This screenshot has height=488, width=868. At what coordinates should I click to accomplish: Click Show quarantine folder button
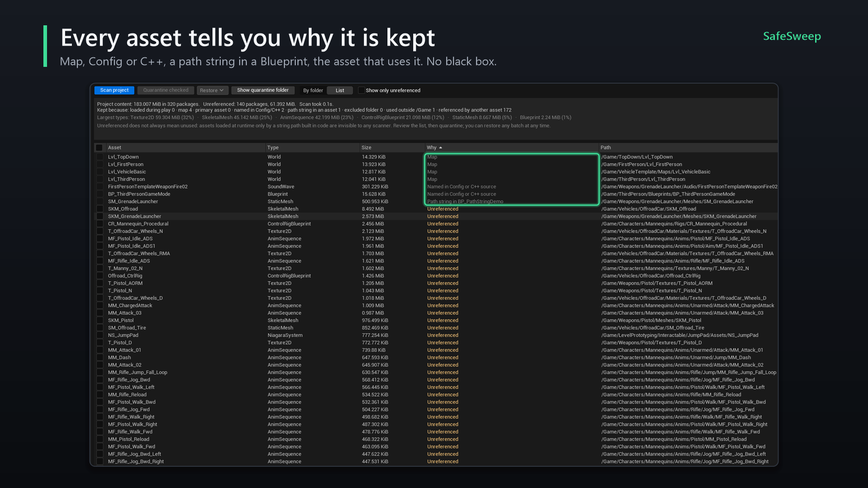point(263,90)
